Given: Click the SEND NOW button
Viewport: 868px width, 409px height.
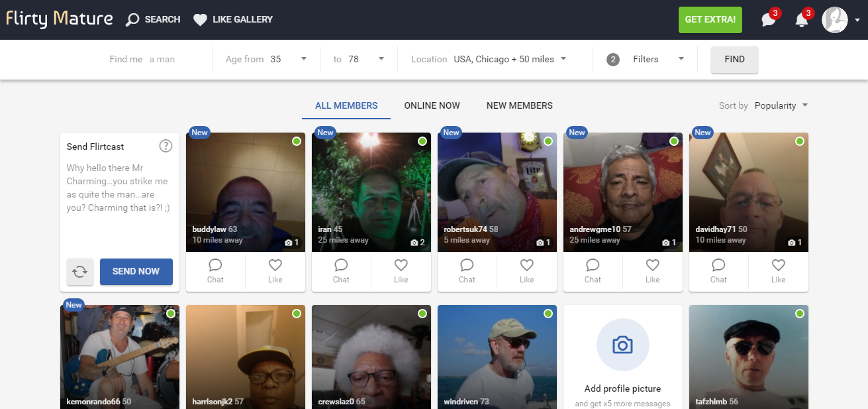Looking at the screenshot, I should coord(136,272).
